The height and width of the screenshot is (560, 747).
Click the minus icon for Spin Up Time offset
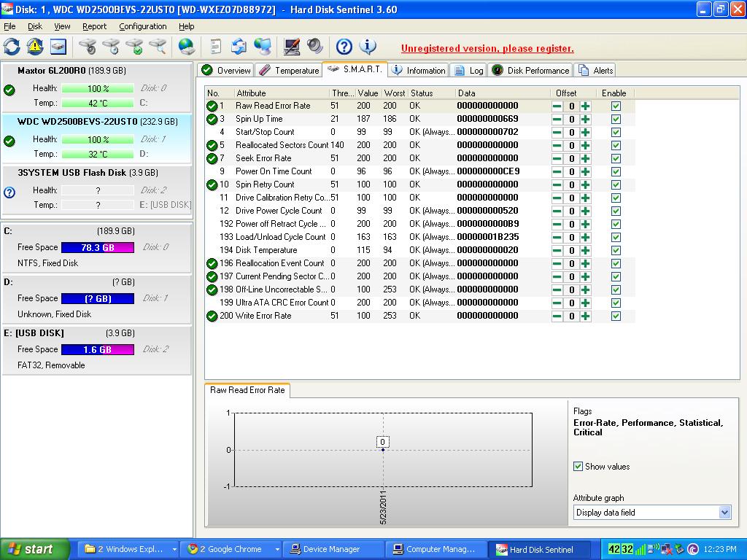pos(557,119)
